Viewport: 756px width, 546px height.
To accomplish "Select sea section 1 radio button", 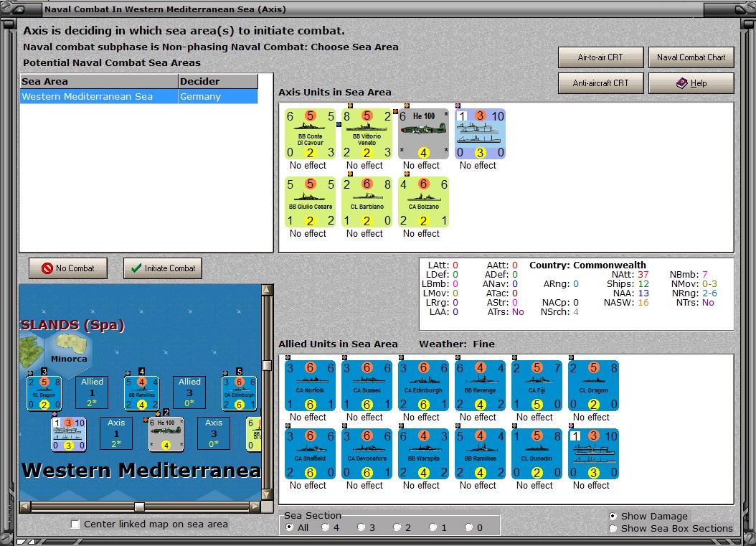I will (433, 527).
